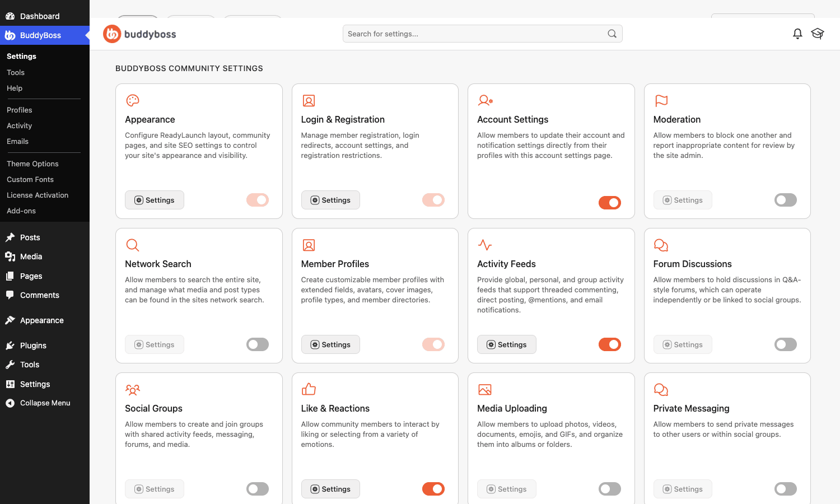Click the Comments bubble icon in sidebar
Screen dimensions: 840x504
[10, 295]
